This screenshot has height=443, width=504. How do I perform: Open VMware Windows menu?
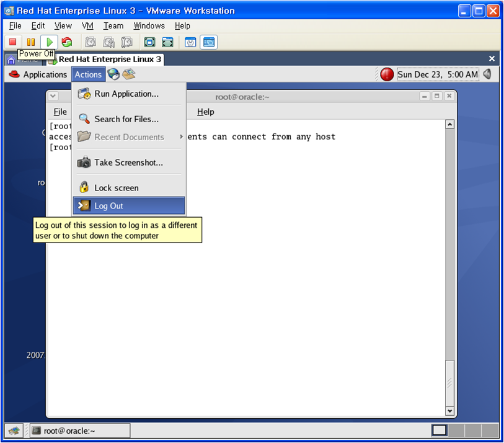pos(149,25)
